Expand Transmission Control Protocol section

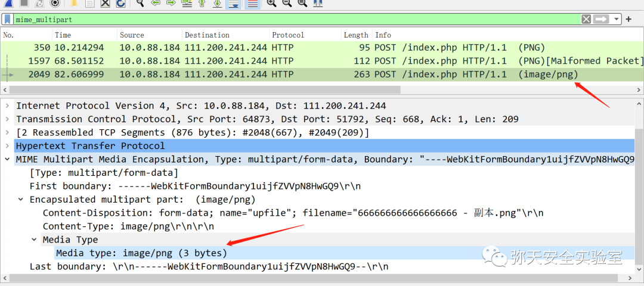pos(7,119)
